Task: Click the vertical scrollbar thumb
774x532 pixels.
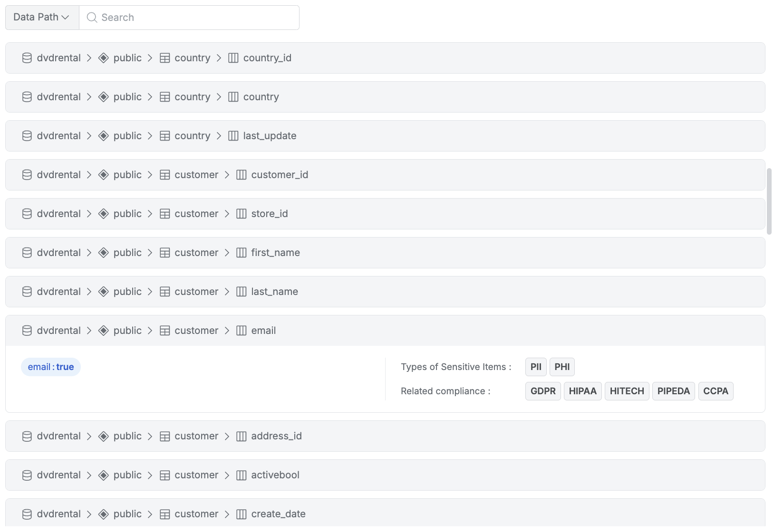Action: 769,201
